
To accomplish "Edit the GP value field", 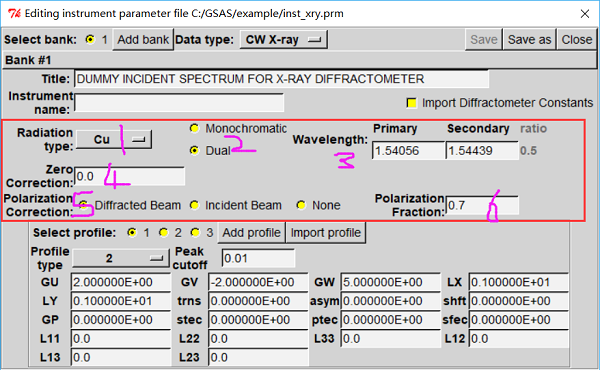I will (x=121, y=320).
